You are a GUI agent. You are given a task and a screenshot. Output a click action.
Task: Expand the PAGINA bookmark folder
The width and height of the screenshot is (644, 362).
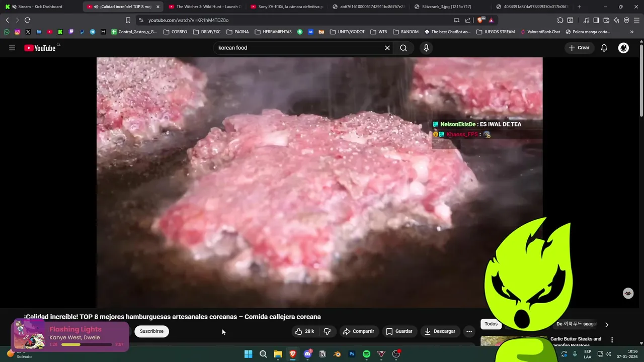(x=237, y=32)
